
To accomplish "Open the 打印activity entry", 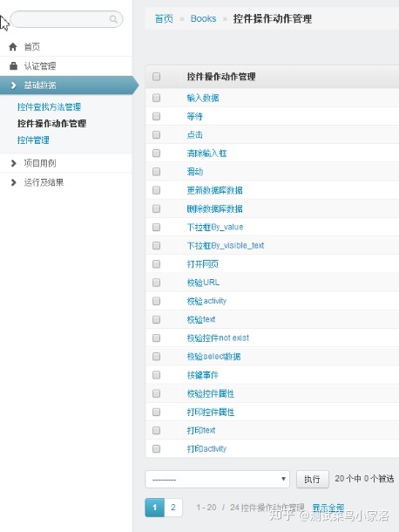I will tap(206, 449).
